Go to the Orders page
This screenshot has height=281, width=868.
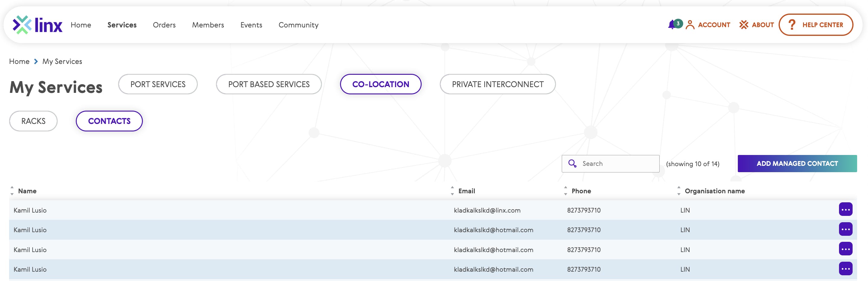point(164,25)
